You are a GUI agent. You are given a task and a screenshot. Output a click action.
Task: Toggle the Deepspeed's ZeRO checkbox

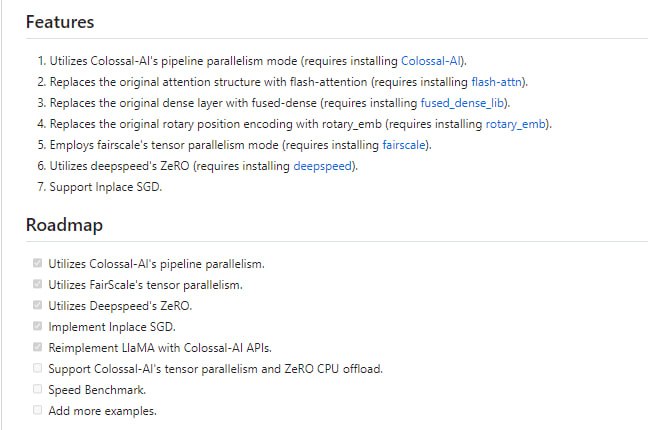(x=37, y=306)
